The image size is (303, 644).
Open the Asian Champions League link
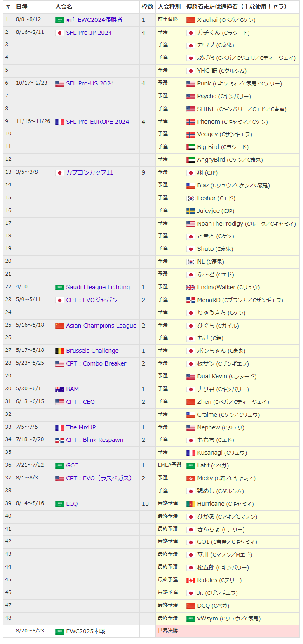coord(101,326)
